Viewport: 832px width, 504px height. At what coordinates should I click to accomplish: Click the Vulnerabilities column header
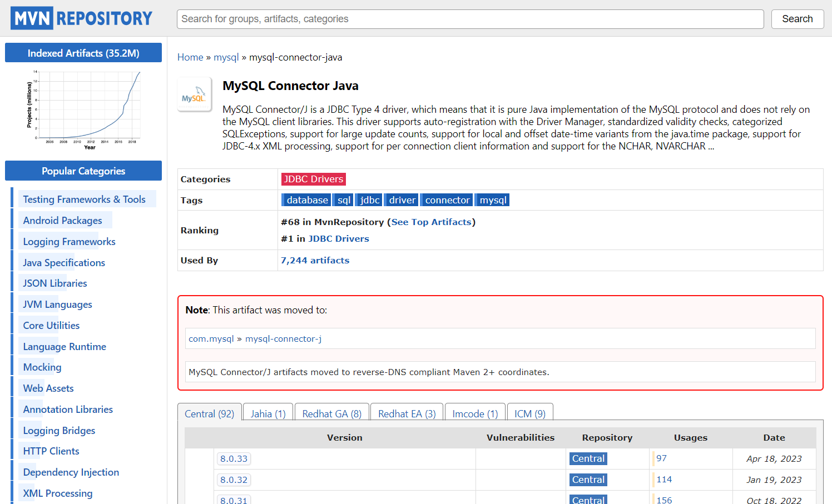(x=521, y=438)
